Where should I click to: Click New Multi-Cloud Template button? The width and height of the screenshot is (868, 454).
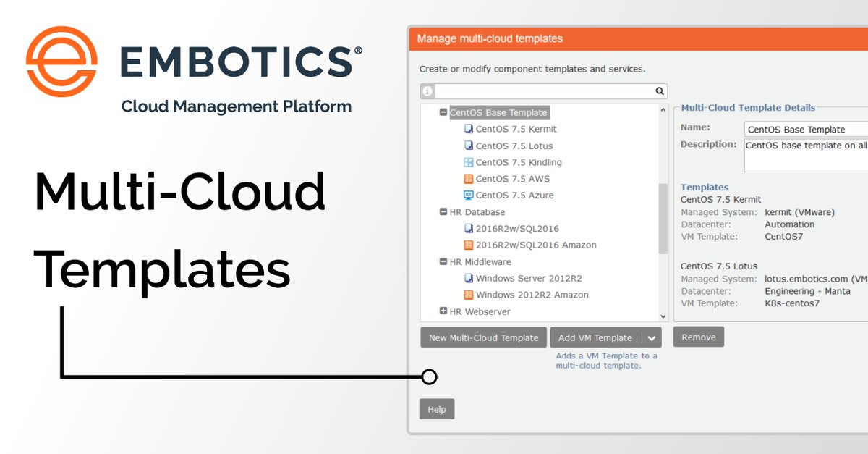click(483, 338)
